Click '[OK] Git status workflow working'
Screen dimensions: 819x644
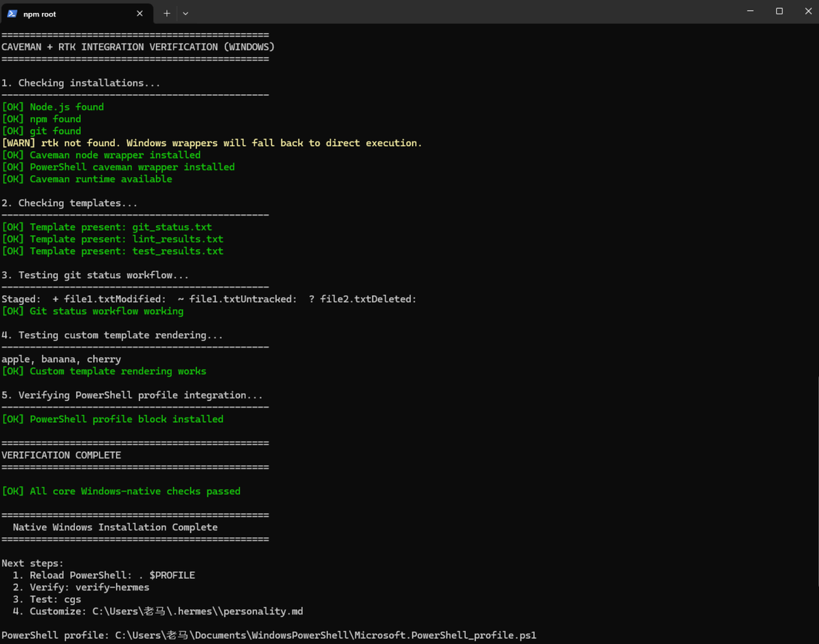click(93, 311)
